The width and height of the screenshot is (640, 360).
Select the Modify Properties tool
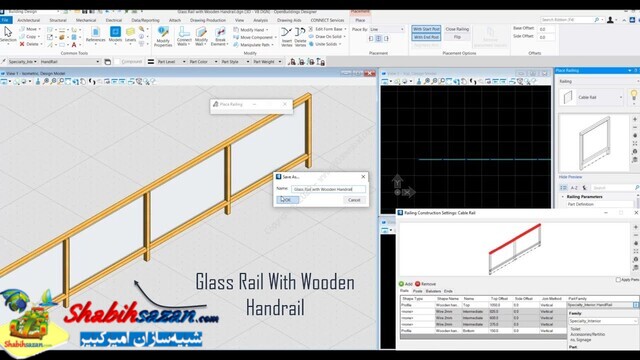tap(163, 37)
